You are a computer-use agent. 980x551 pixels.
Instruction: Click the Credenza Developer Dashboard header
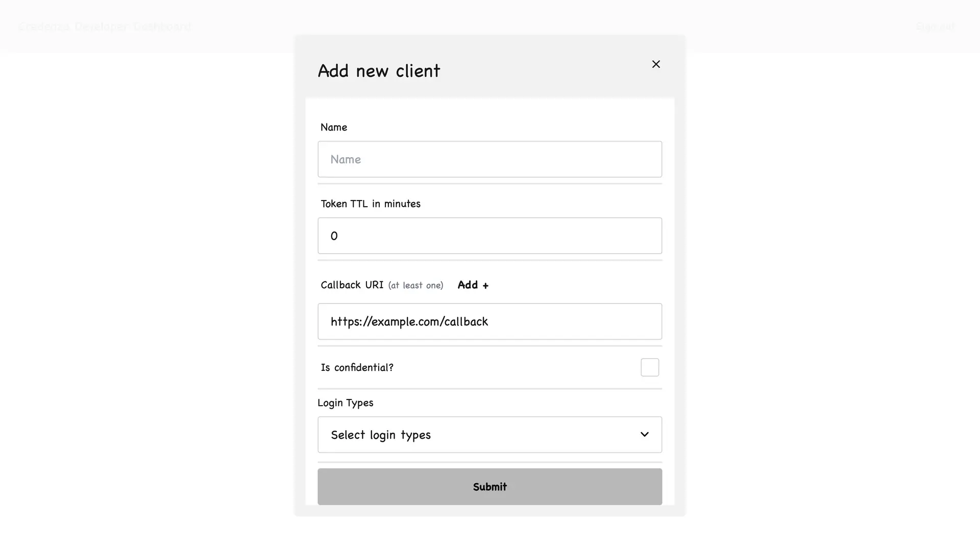[105, 27]
